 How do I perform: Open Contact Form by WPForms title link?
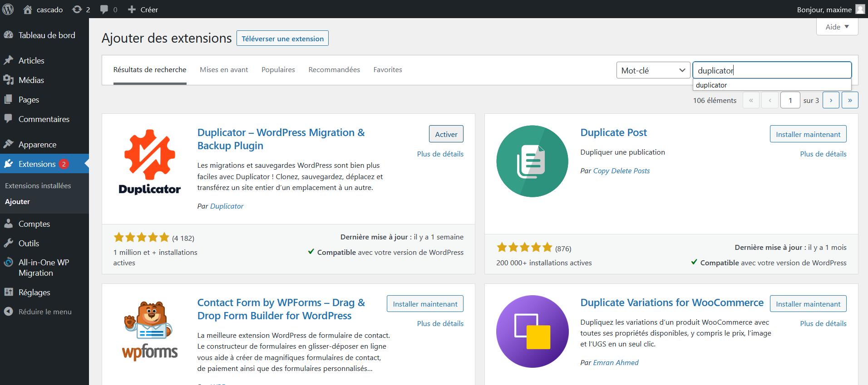(x=281, y=309)
